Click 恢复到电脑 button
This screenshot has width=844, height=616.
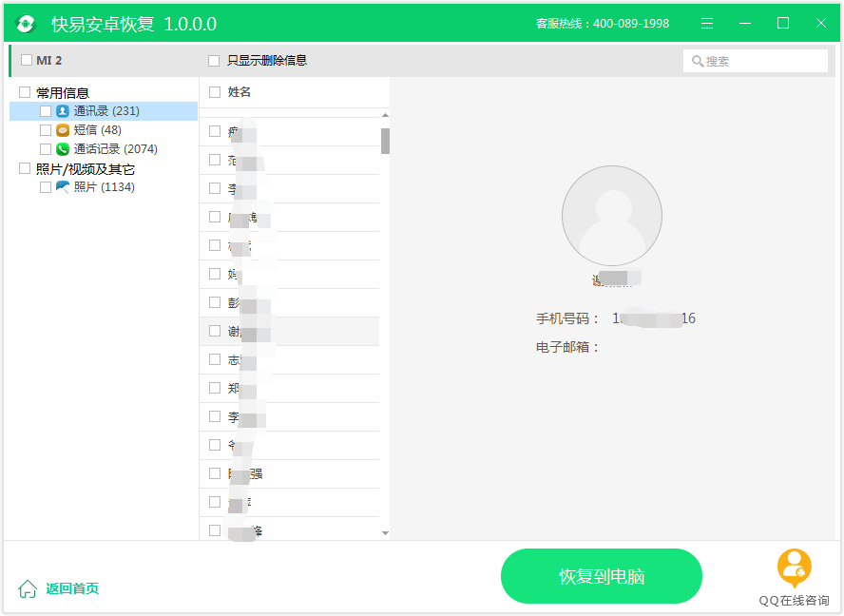pos(602,576)
